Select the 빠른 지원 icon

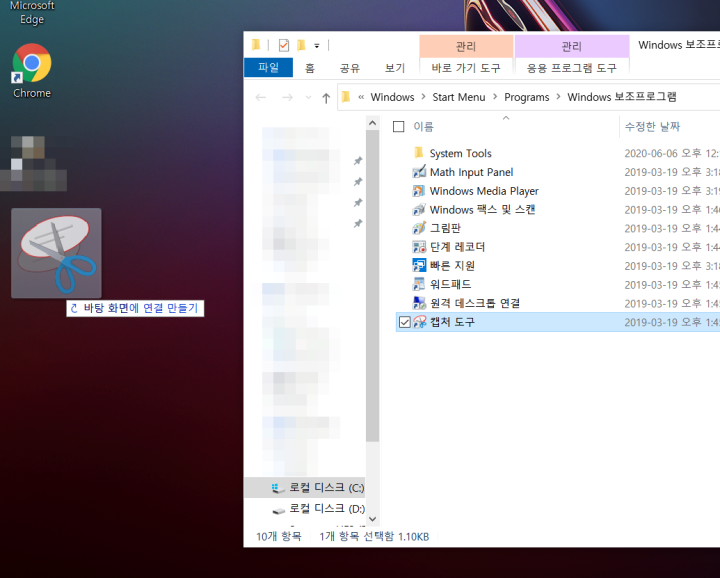click(419, 265)
